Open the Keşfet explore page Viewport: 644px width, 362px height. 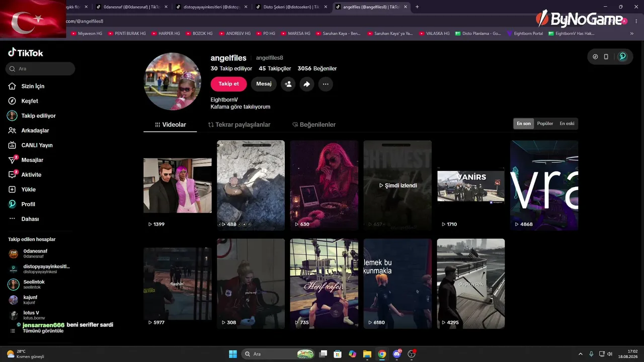coord(23,101)
